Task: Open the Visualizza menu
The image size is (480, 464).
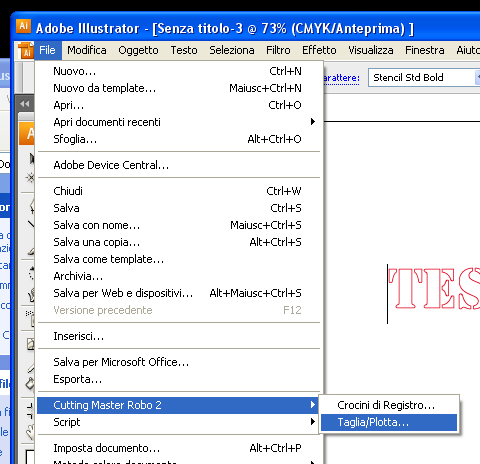Action: [x=371, y=50]
